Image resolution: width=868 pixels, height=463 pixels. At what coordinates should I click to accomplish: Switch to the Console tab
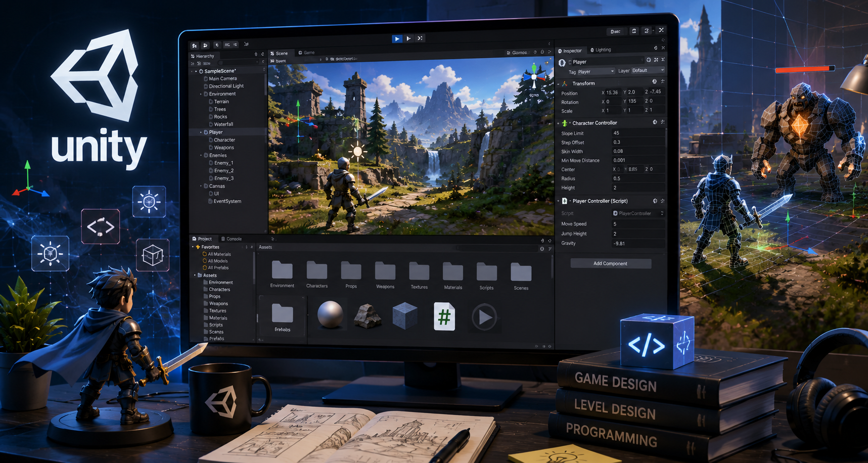tap(232, 239)
